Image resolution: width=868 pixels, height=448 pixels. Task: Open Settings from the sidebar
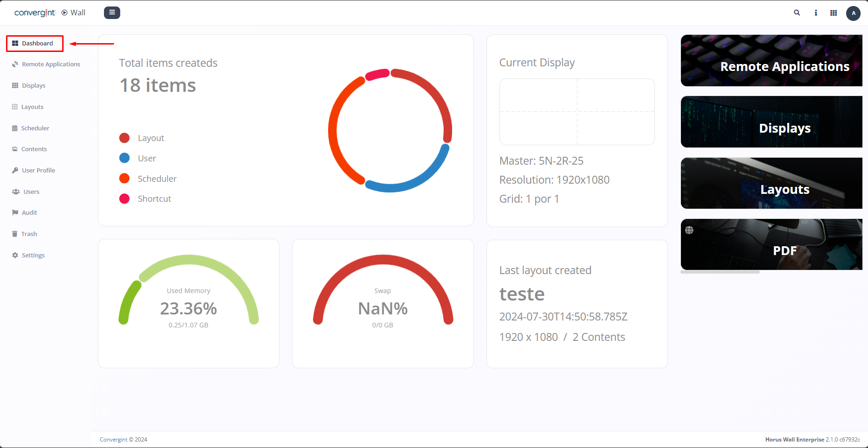tap(33, 256)
